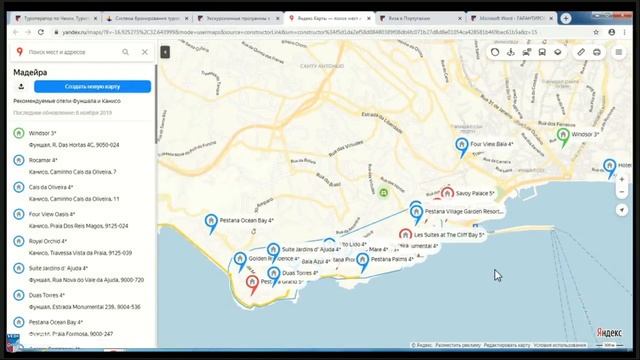Zoom in with the plus button
Screen dimensions: 640x360
[622, 180]
